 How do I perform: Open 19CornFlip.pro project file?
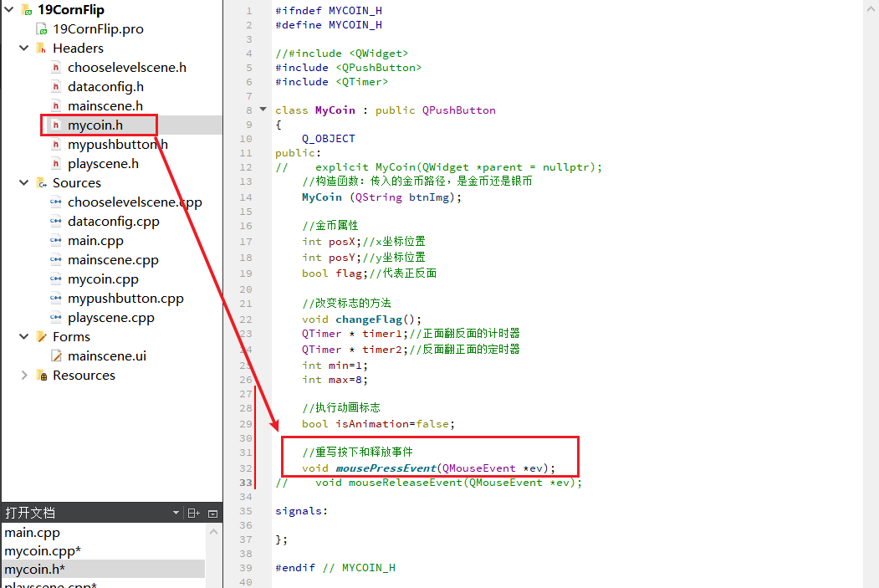[98, 29]
